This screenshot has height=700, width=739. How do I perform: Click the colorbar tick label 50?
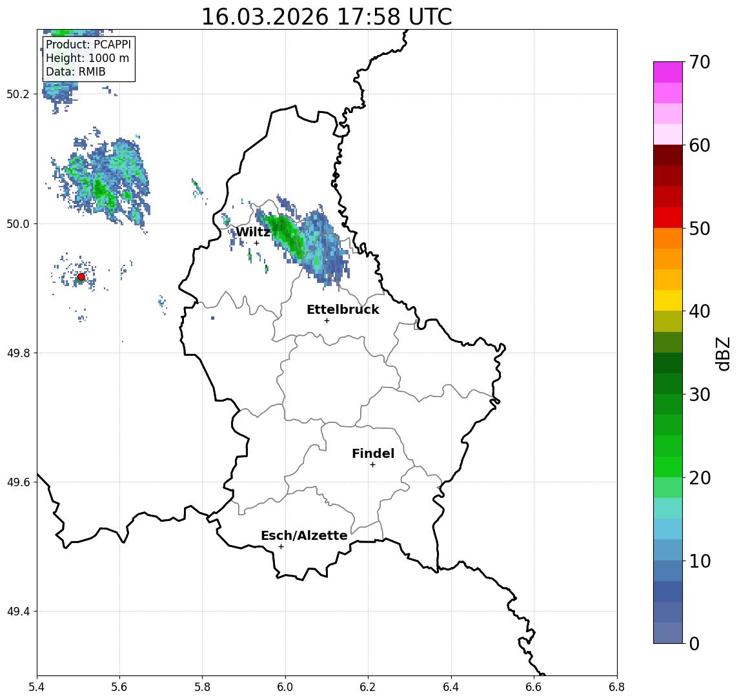(700, 229)
